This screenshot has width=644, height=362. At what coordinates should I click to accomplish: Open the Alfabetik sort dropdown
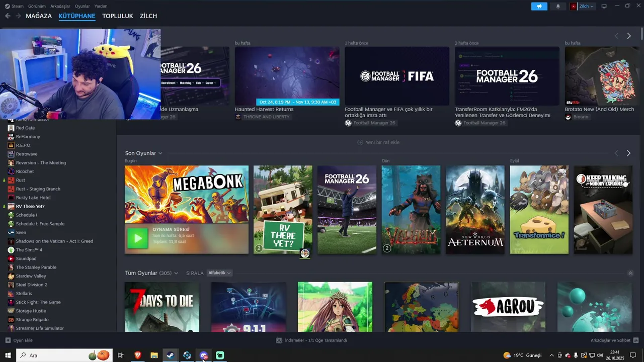tap(219, 273)
